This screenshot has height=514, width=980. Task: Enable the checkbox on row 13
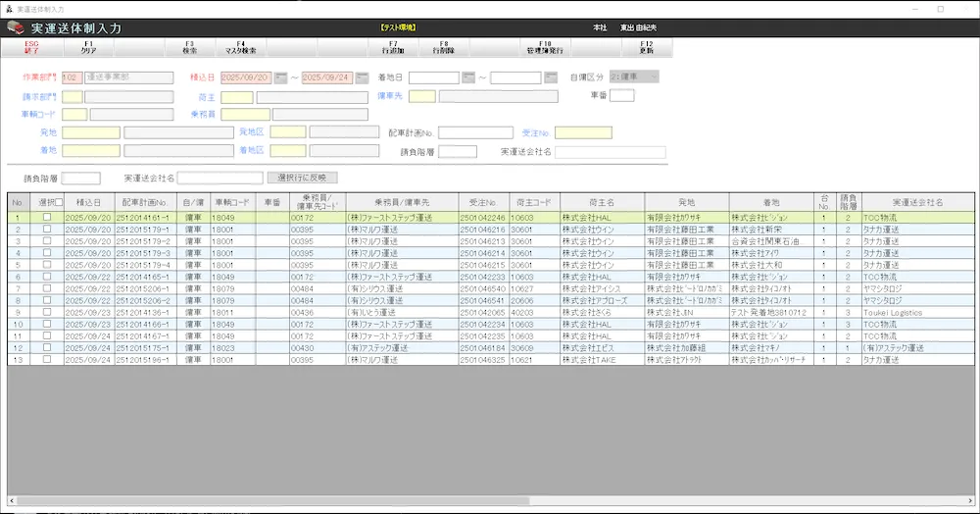click(x=47, y=360)
